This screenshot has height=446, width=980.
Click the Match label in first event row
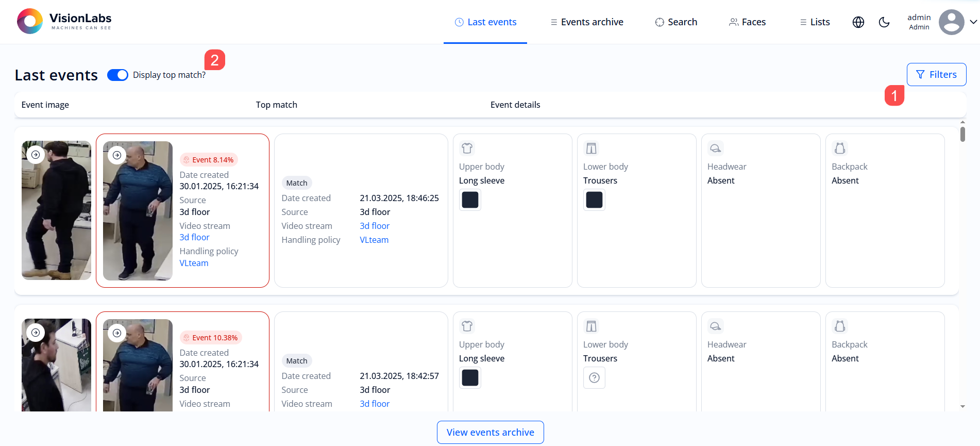click(297, 183)
